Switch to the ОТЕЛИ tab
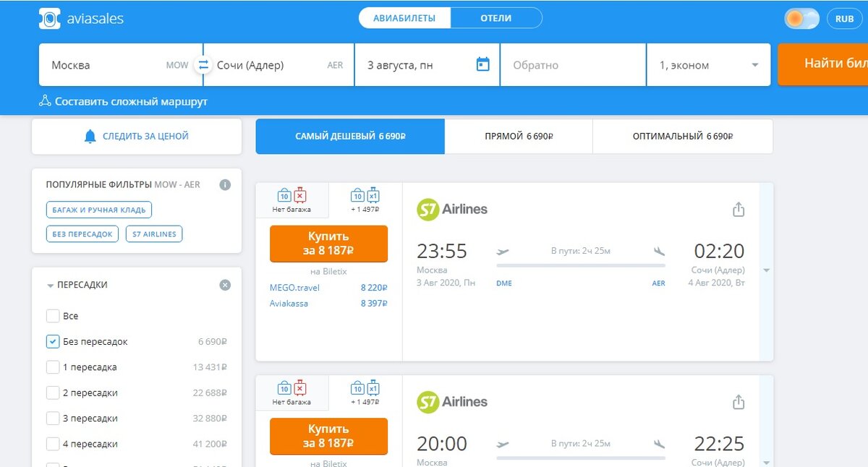Viewport: 868px width, 467px height. coord(495,17)
